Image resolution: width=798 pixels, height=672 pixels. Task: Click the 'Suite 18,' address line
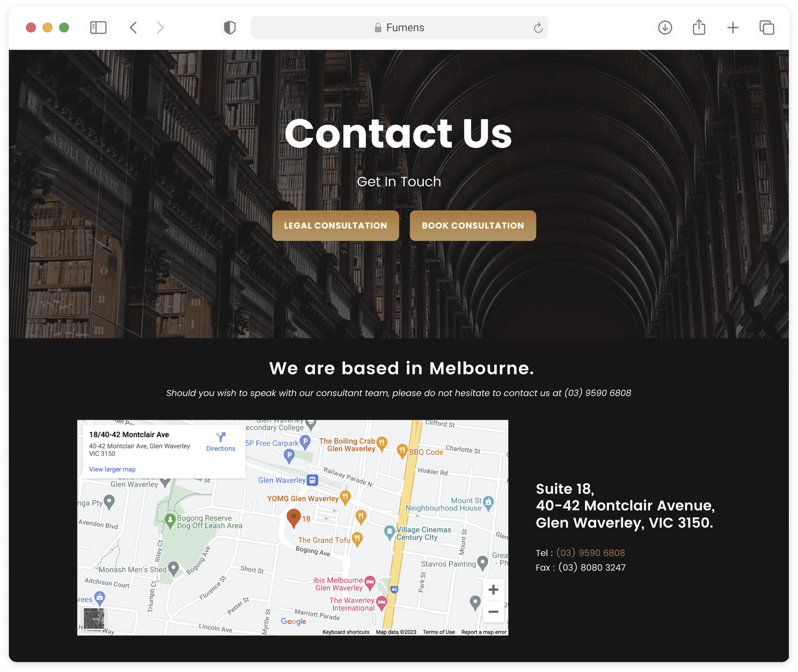tap(565, 489)
